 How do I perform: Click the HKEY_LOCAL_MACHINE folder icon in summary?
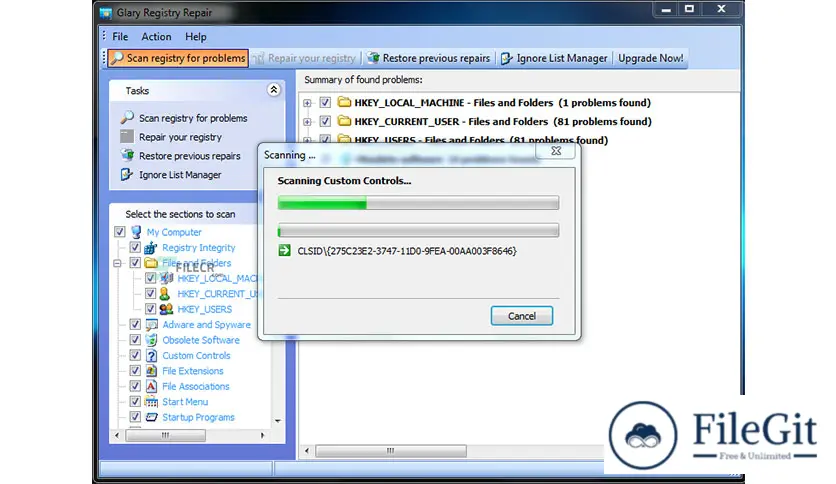344,102
